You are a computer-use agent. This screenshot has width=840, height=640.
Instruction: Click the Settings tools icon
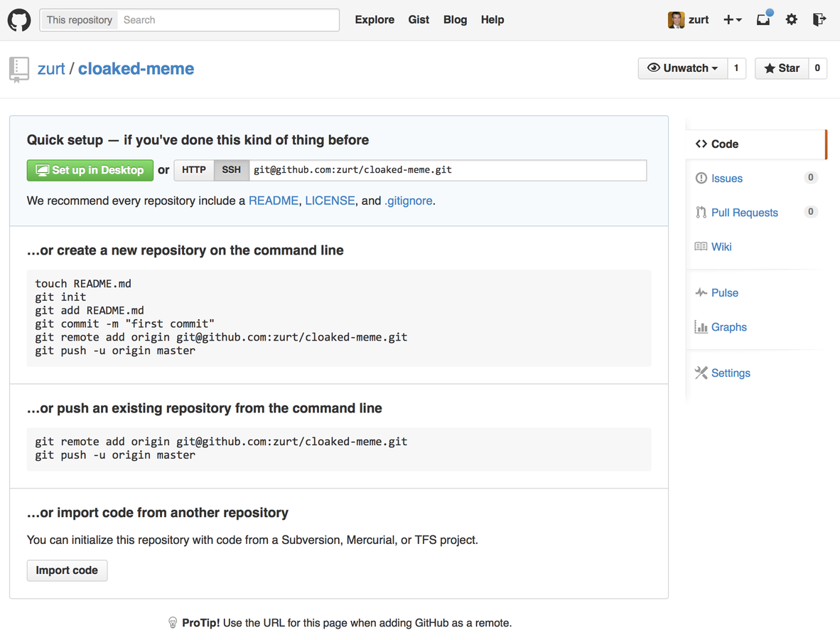tap(701, 373)
